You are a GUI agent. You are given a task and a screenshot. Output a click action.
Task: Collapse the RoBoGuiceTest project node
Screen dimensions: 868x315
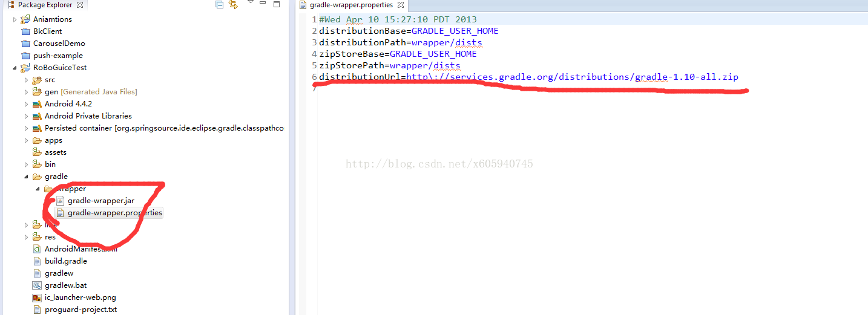[15, 68]
